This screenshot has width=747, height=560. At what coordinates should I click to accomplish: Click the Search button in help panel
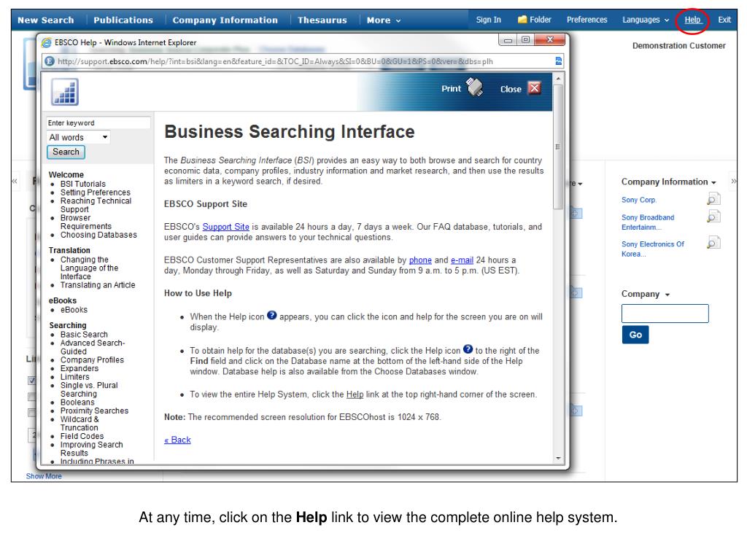tap(66, 152)
